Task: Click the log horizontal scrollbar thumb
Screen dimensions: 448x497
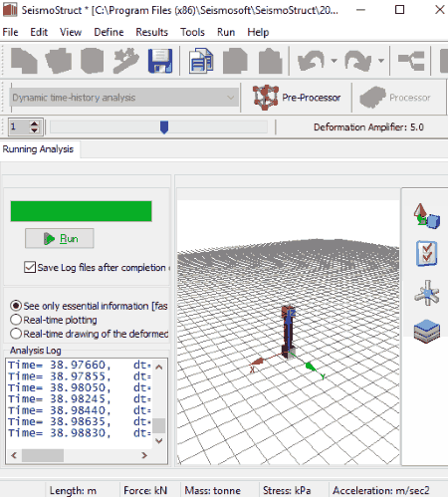Action: 43,455
